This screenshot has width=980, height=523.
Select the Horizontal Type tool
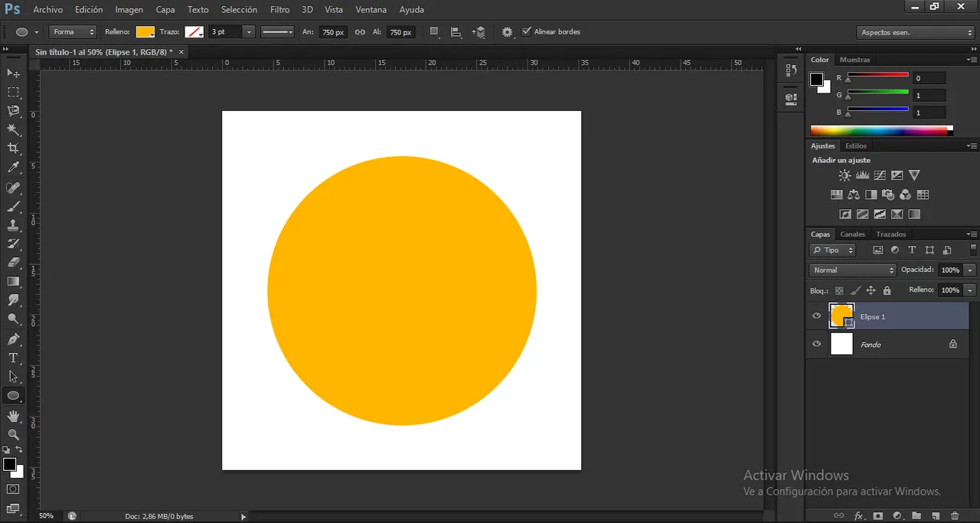13,358
